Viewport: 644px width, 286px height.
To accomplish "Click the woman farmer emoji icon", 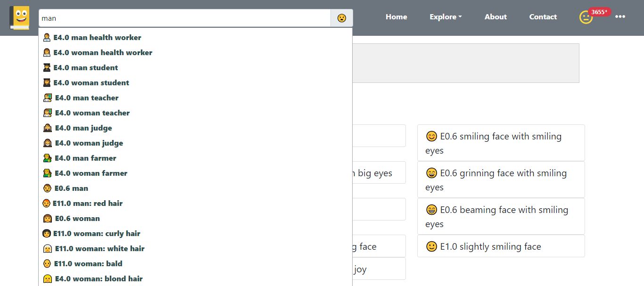I will pos(48,173).
